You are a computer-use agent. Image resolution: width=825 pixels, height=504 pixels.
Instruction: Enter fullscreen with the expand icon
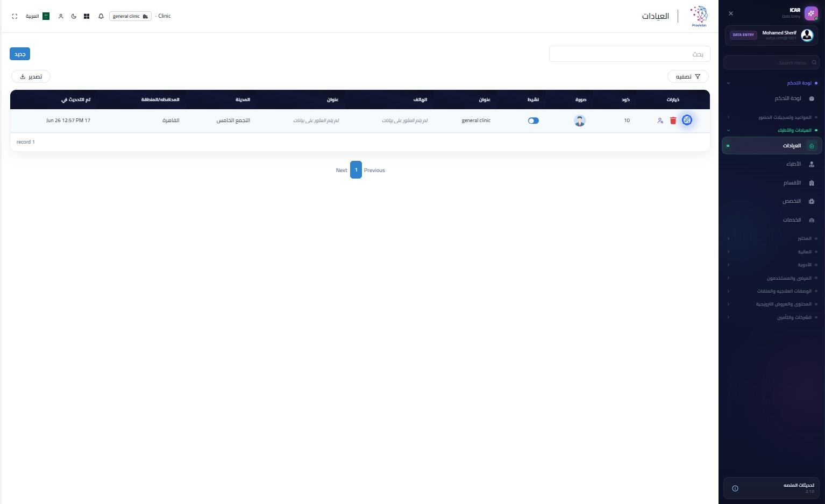pos(15,16)
